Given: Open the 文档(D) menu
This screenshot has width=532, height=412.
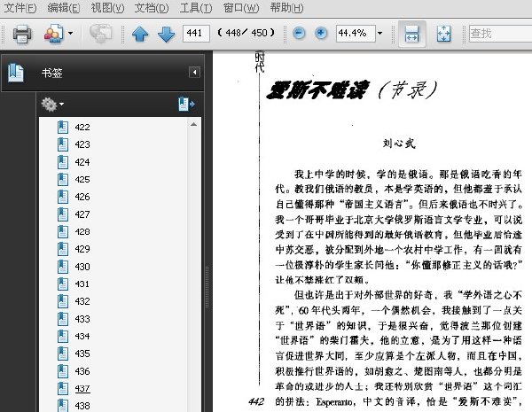Looking at the screenshot, I should coord(152,7).
